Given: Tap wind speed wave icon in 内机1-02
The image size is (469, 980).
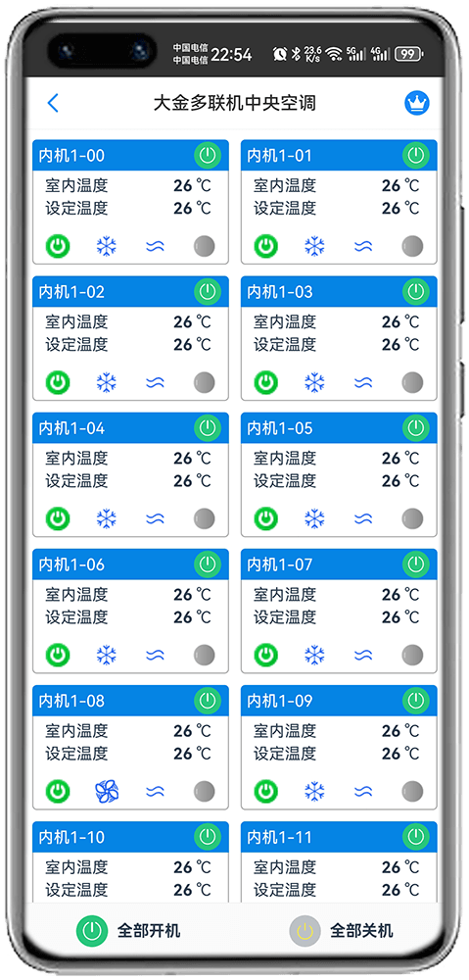Looking at the screenshot, I should (156, 382).
